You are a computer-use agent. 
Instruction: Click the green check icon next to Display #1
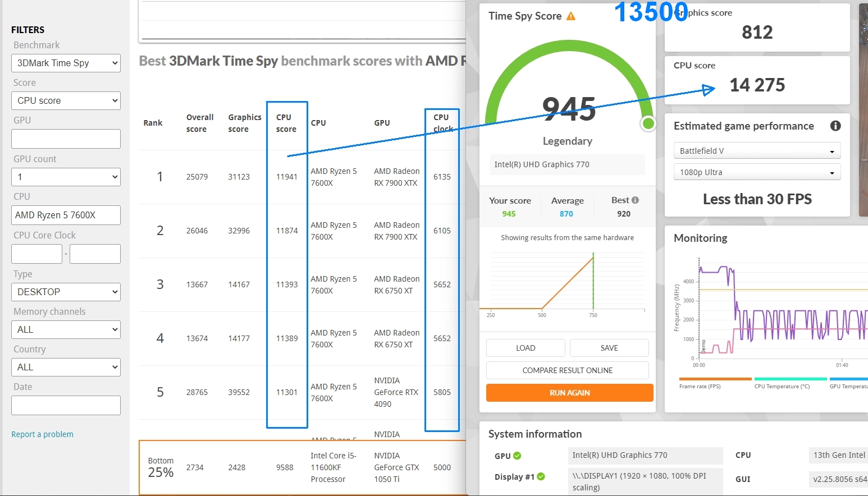click(541, 476)
